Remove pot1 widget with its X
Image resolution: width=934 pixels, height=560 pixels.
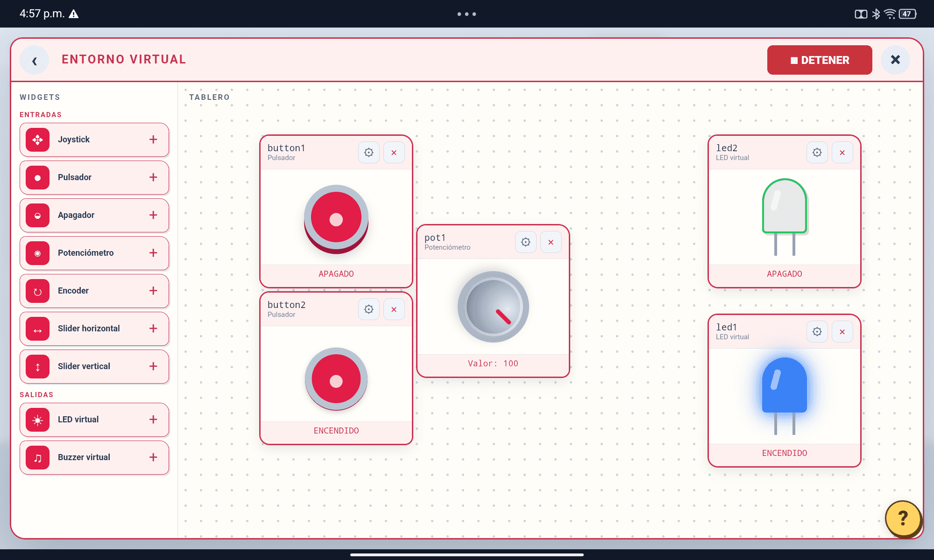pyautogui.click(x=551, y=242)
